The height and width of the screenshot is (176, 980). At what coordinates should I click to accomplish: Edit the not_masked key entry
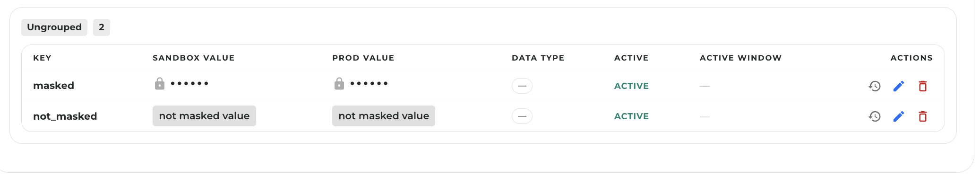tap(899, 116)
